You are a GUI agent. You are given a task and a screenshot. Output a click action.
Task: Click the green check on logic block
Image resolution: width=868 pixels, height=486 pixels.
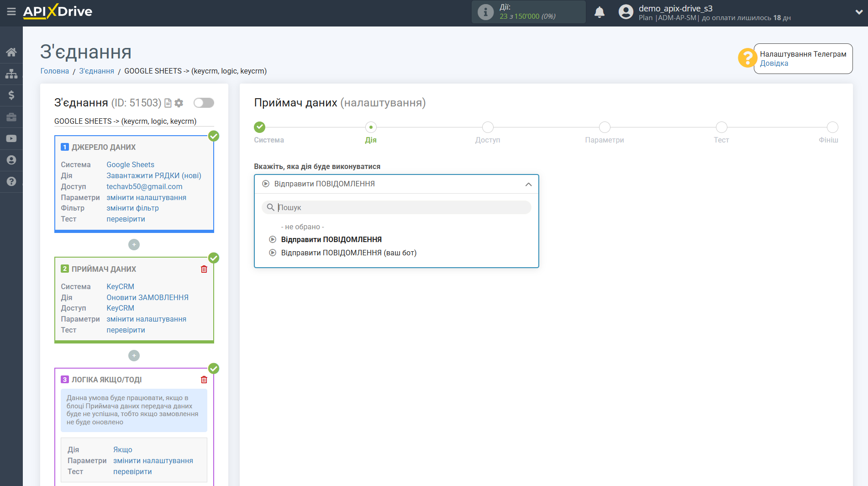tap(214, 369)
